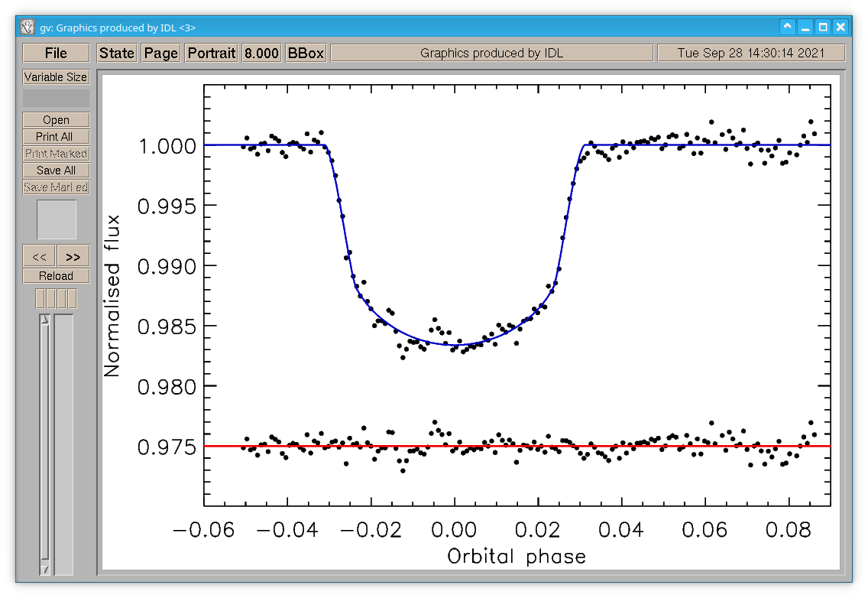
Task: Go to previous page with << button
Action: [x=39, y=256]
